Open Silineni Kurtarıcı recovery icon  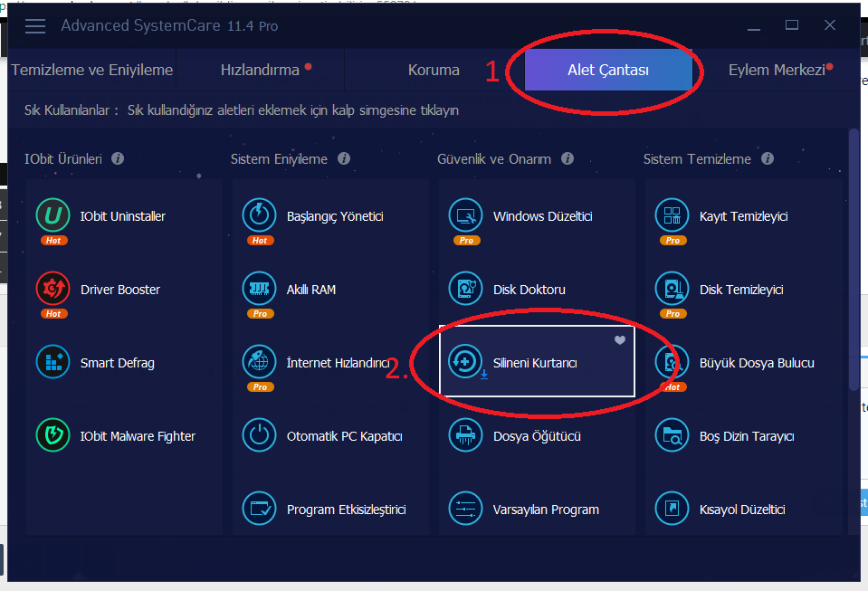pyautogui.click(x=465, y=362)
